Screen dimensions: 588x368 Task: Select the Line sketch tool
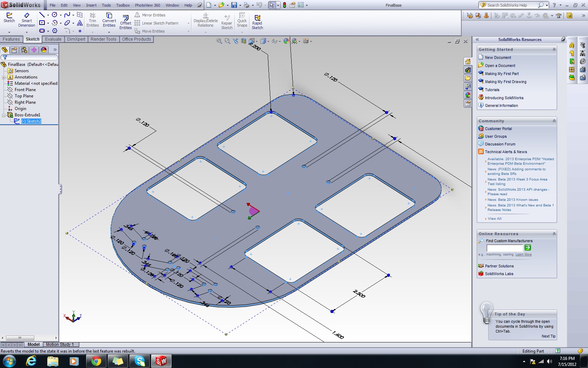[x=42, y=15]
